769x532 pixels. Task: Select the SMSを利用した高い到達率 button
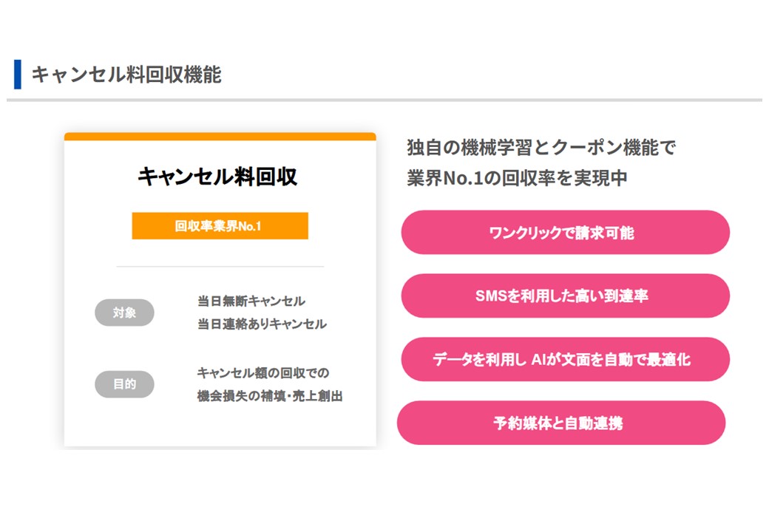click(x=565, y=296)
